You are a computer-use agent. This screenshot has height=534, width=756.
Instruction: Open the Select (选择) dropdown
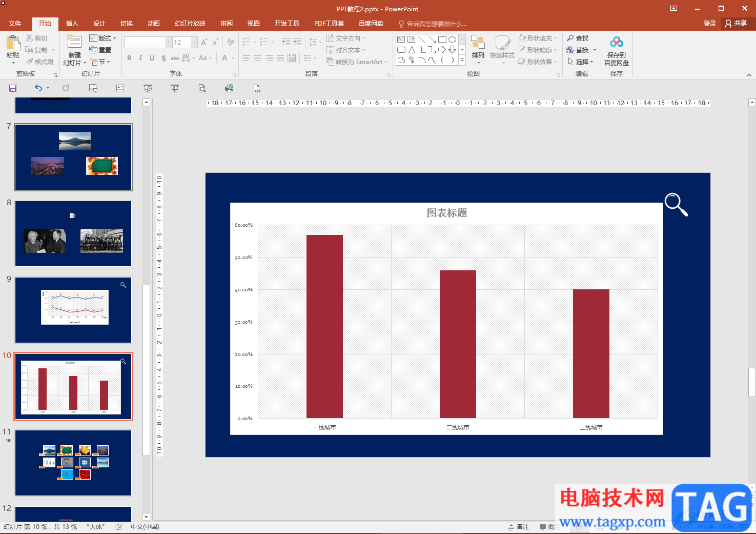(580, 62)
